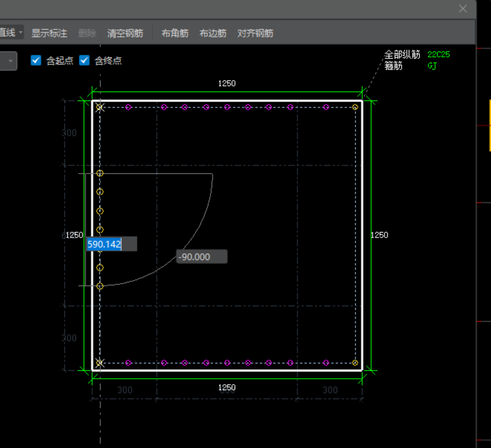Select the 布边筋 edge rebar tool
This screenshot has width=491, height=448.
(213, 33)
